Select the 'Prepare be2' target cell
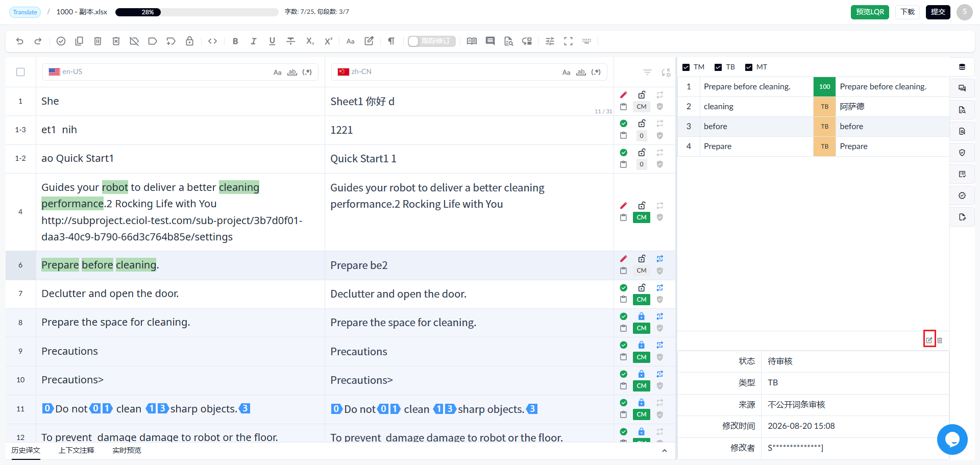The height and width of the screenshot is (465, 980). [469, 265]
